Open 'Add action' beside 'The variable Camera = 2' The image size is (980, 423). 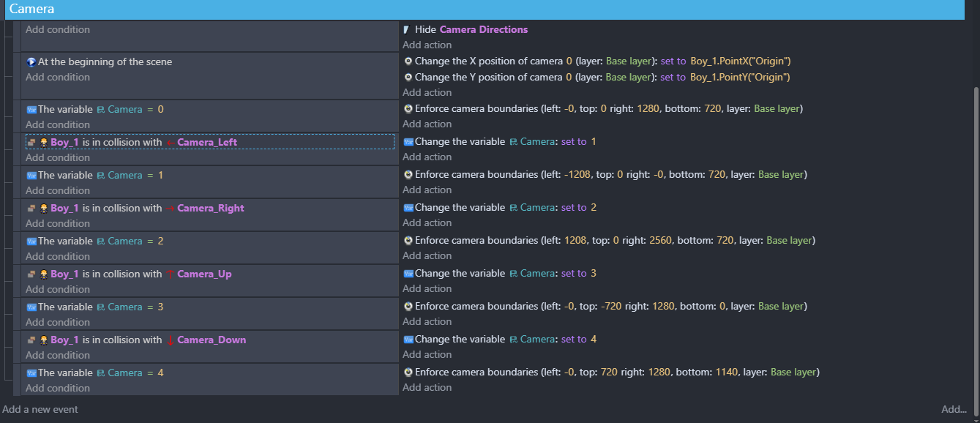click(x=427, y=255)
